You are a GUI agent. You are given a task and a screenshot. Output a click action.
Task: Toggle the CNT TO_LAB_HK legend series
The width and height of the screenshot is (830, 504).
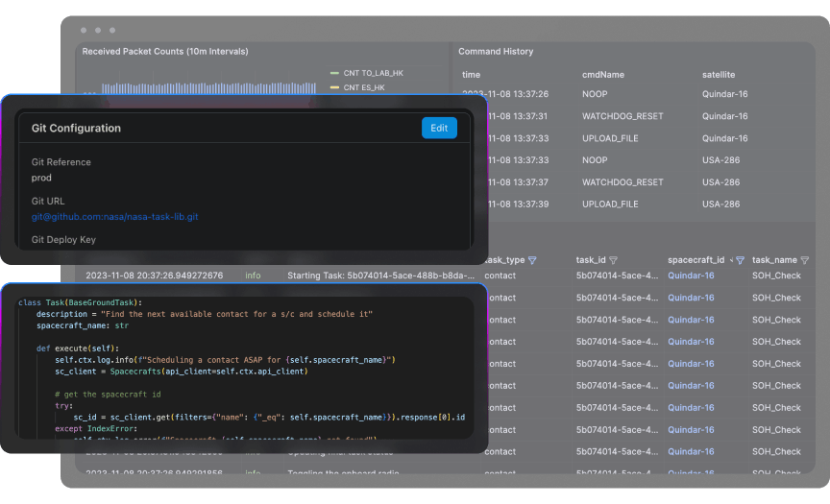pyautogui.click(x=366, y=73)
